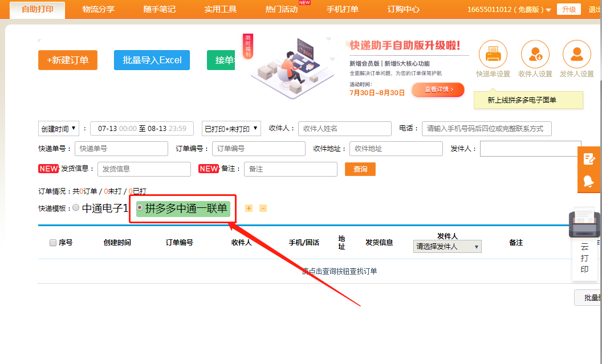Focus the 收件人姓名 input field
Screen dimensions: 602x364
point(345,129)
